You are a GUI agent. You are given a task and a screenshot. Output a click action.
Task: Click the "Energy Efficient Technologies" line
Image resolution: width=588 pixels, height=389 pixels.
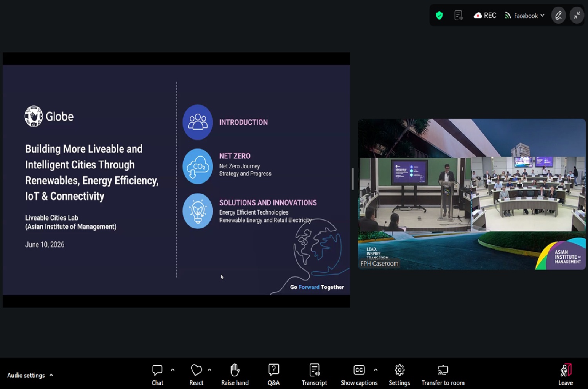[254, 212]
